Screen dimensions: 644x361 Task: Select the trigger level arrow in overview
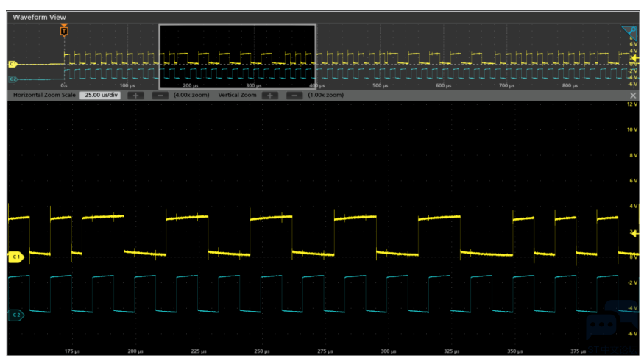point(635,58)
